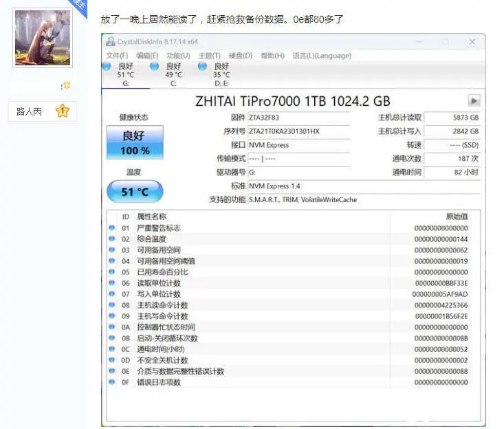Select row 08 主机读命令计数
504x429 pixels.
[288, 305]
